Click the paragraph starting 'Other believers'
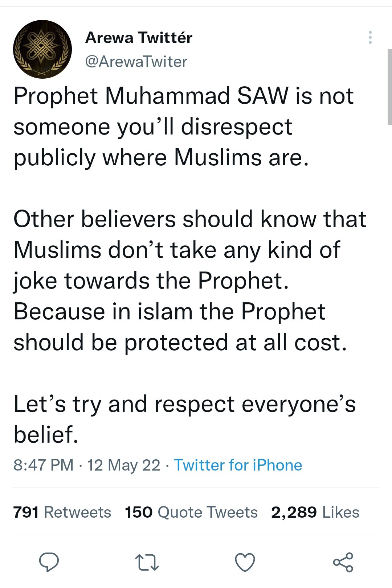 click(x=190, y=281)
